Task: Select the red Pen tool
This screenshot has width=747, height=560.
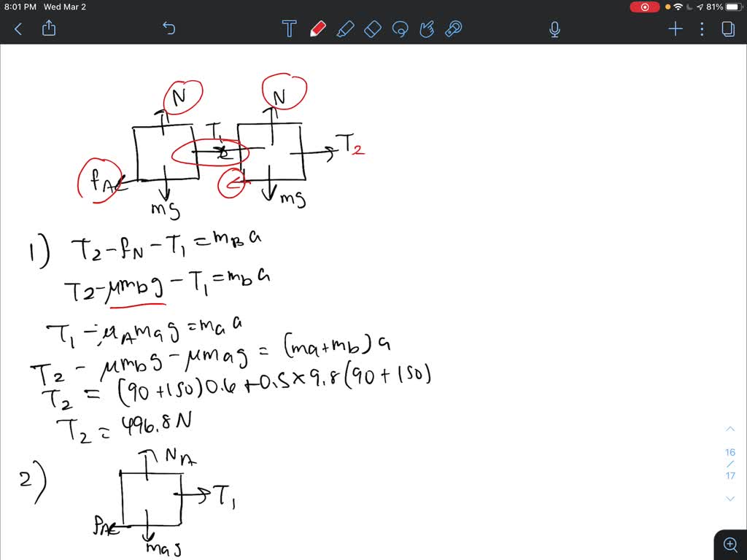Action: [x=317, y=29]
